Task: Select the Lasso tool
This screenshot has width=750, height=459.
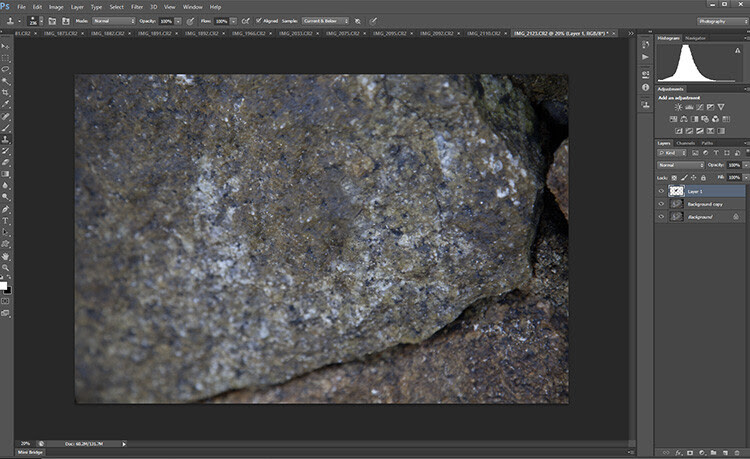Action: pos(6,69)
